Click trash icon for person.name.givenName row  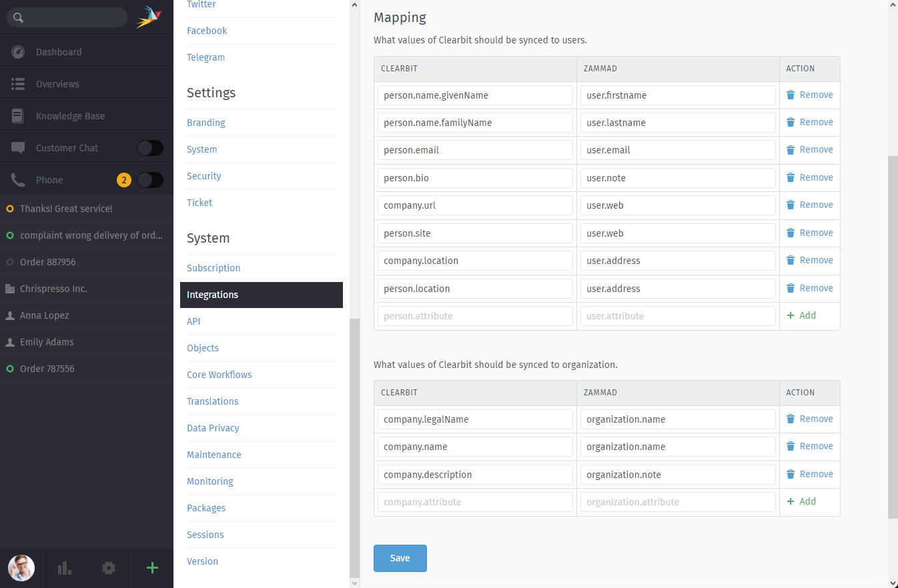point(791,95)
